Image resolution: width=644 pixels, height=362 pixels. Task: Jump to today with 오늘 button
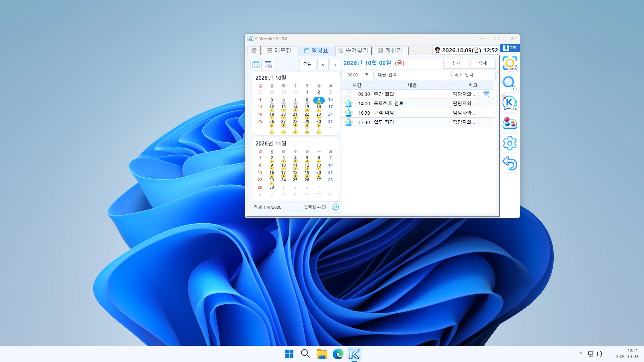(307, 64)
